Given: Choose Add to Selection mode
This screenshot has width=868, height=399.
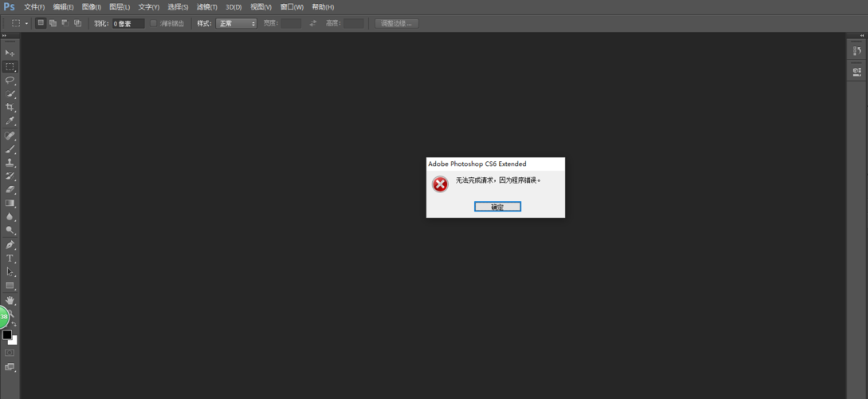Looking at the screenshot, I should (53, 23).
